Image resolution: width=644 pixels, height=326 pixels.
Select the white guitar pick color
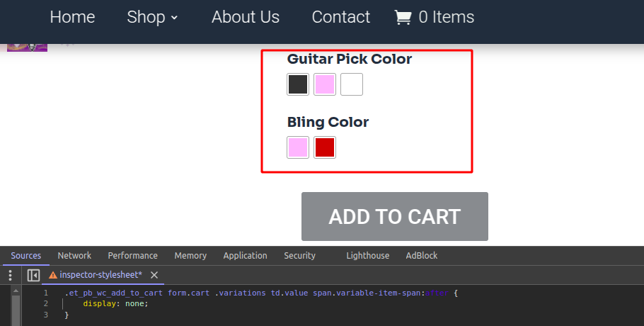pyautogui.click(x=352, y=84)
